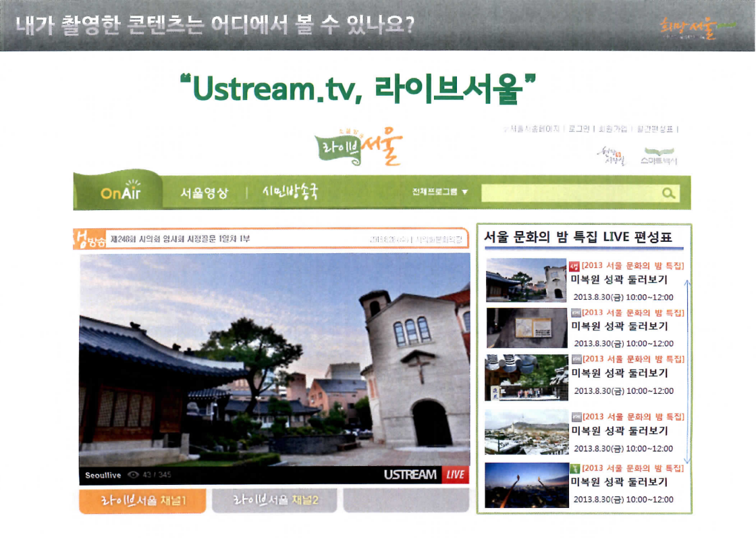Select 라이브서울 채널1 tab
The image size is (756, 541).
point(142,500)
